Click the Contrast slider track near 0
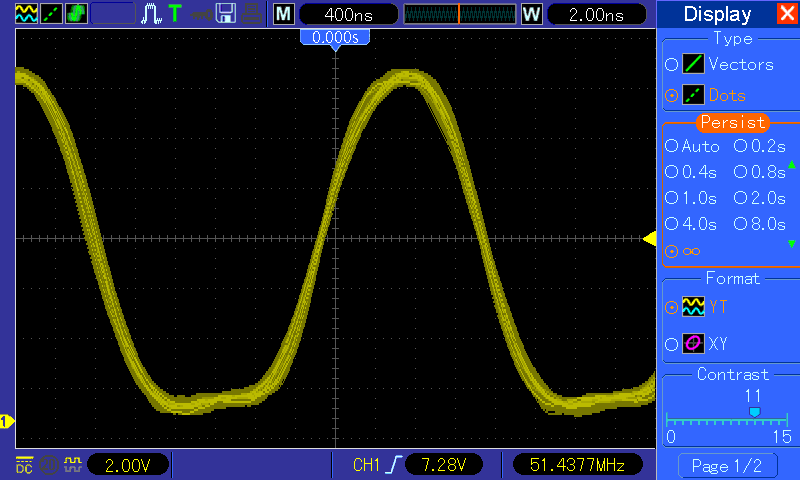This screenshot has height=480, width=800. click(669, 421)
